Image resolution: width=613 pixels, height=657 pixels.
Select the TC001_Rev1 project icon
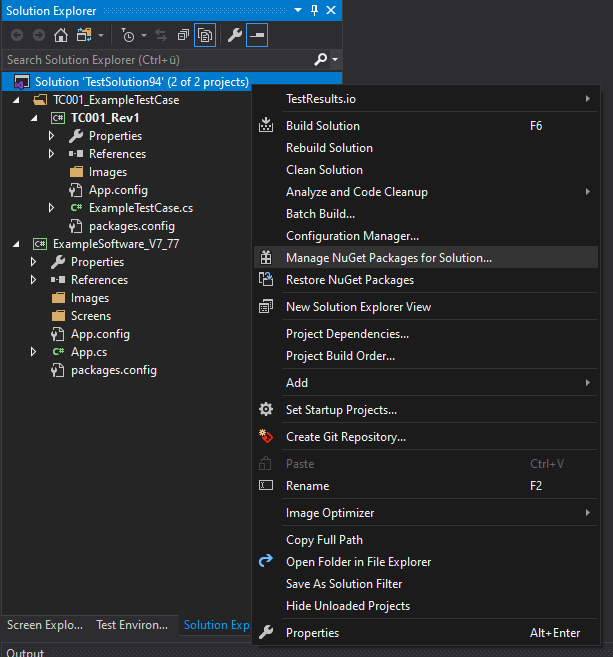click(58, 118)
